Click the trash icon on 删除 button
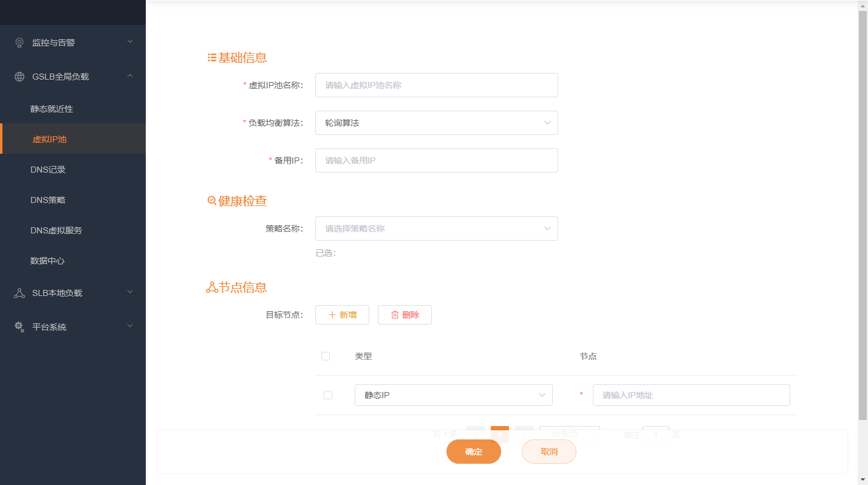The height and width of the screenshot is (485, 868). (395, 315)
